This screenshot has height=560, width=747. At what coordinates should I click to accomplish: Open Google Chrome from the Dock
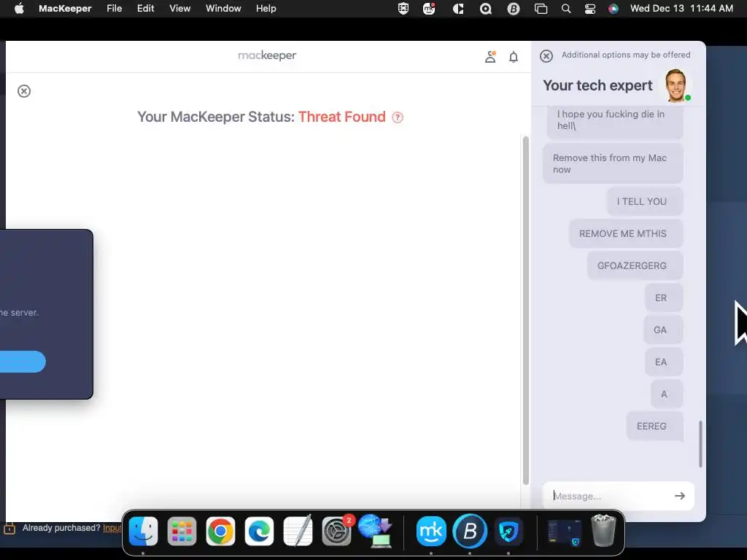point(220,531)
